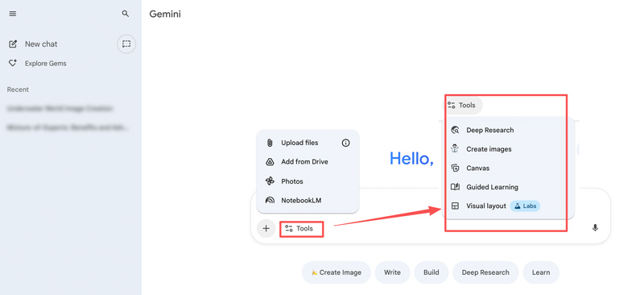Click the paperclip upload icon
Viewport: 644px width, 295px height.
point(270,143)
